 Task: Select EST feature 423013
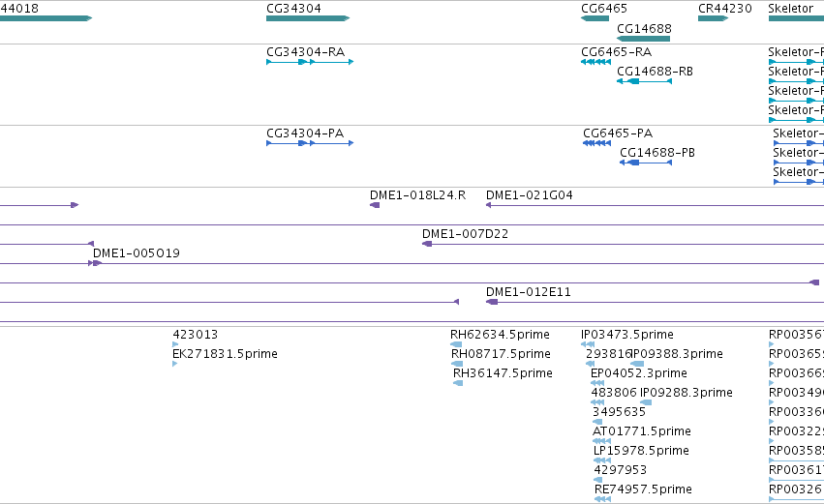[x=175, y=344]
